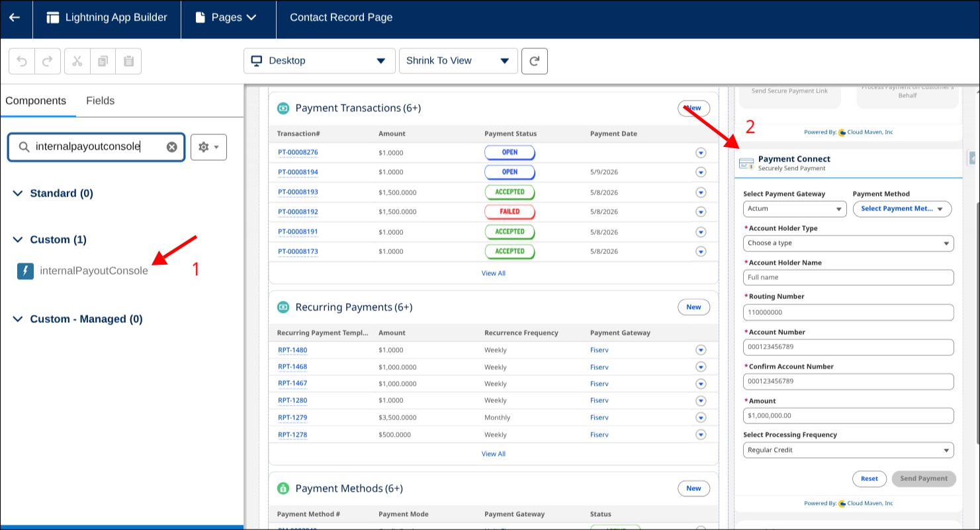This screenshot has width=980, height=530.
Task: Click the component search input field
Action: (x=96, y=147)
